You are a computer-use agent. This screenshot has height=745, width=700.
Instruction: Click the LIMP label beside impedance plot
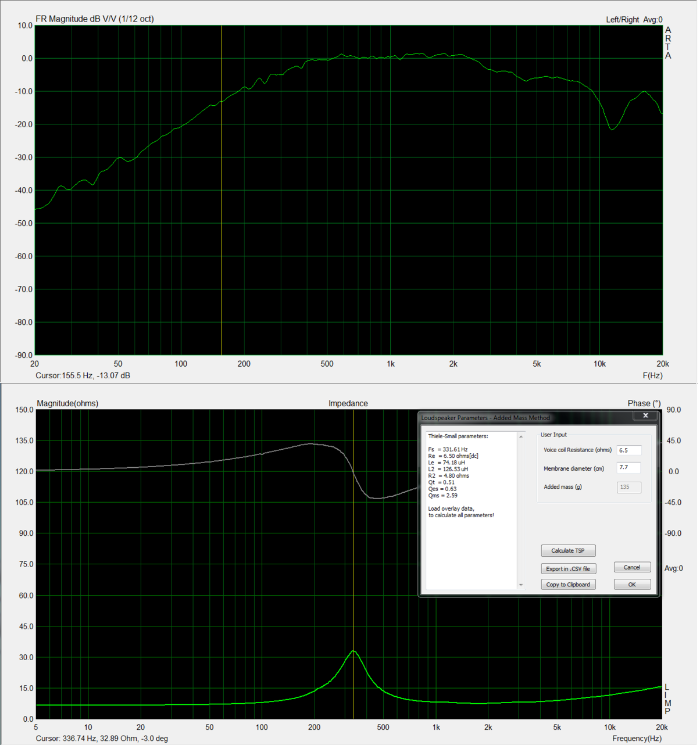click(x=667, y=700)
